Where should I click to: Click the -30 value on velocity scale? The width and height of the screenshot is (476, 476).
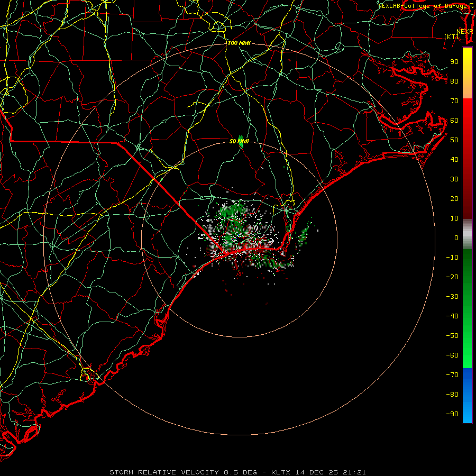452,297
